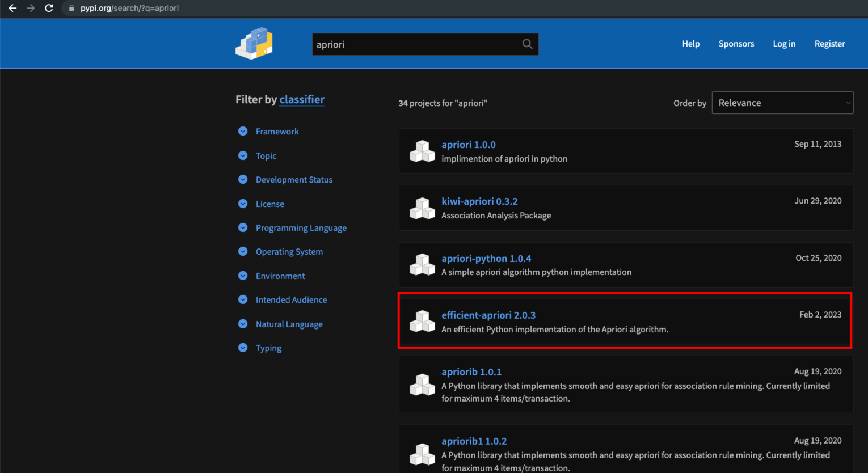Click the Register menu item
This screenshot has height=473, width=868.
[829, 44]
